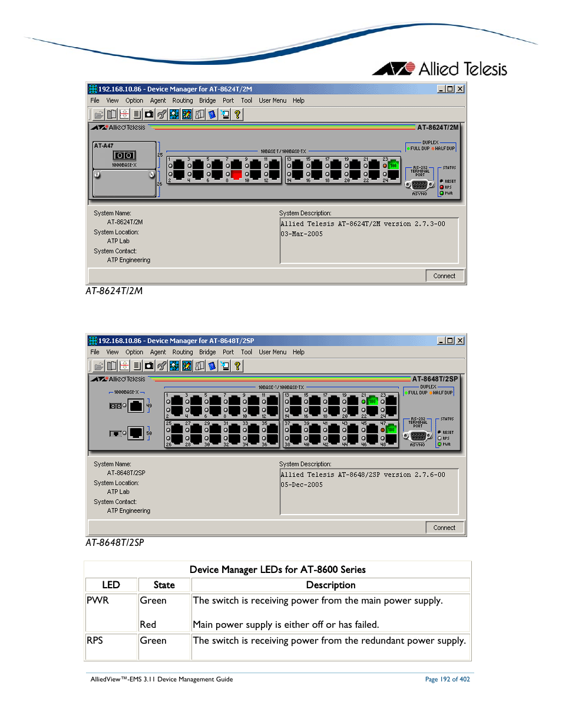Image resolution: width=562 pixels, height=728 pixels.
Task: Click the HALF DUP legend on the AT-8648T/2SP
Action: pyautogui.click(x=441, y=393)
